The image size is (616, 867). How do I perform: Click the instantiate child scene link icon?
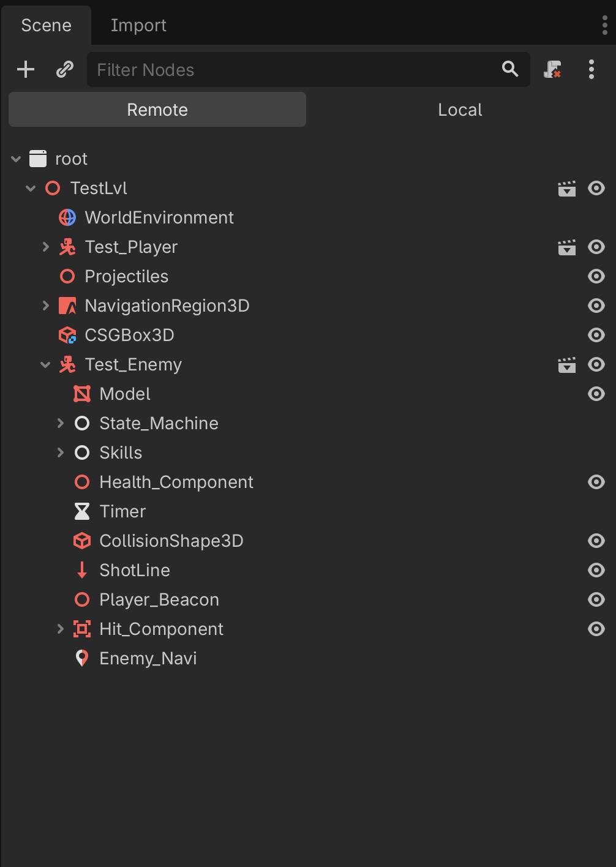[64, 69]
